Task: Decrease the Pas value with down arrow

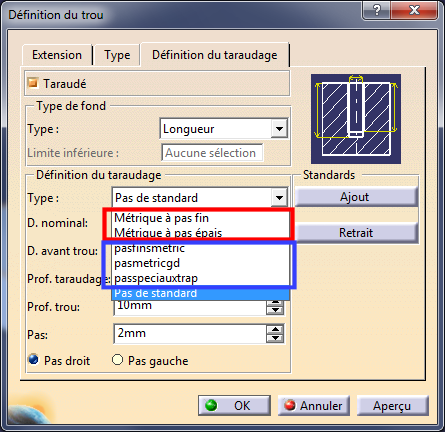Action: pos(275,338)
